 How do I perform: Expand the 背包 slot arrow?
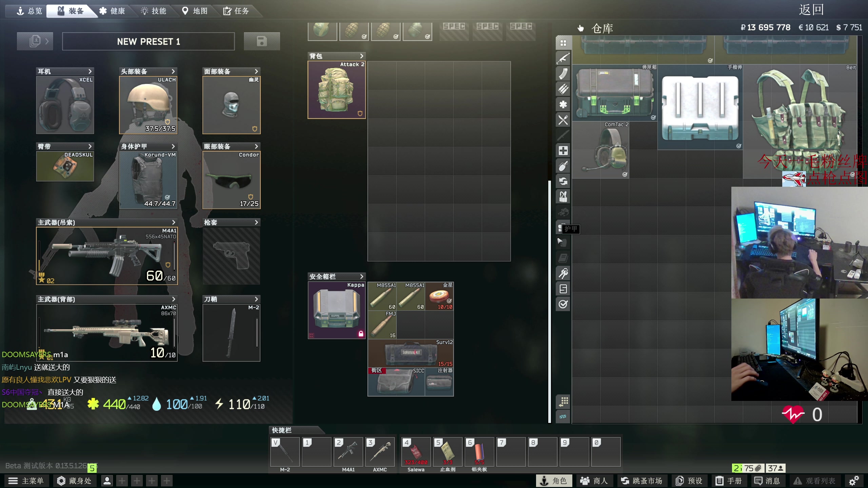pos(361,56)
